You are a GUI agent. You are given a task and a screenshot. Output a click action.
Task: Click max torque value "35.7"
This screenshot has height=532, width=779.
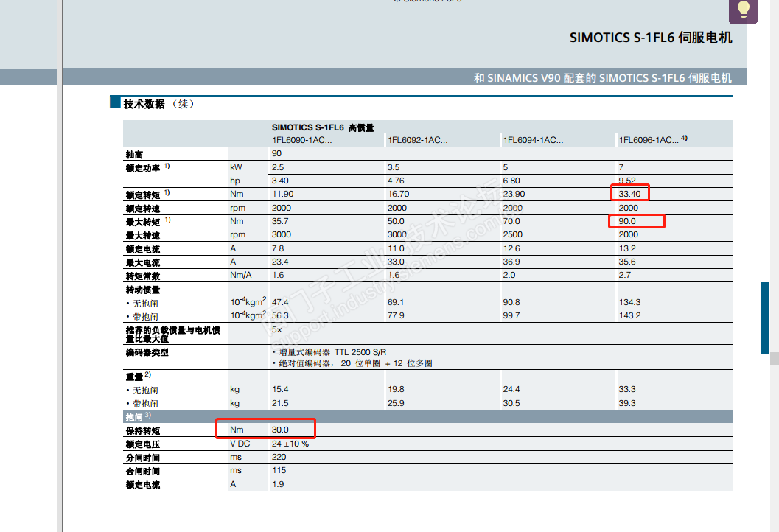(280, 221)
